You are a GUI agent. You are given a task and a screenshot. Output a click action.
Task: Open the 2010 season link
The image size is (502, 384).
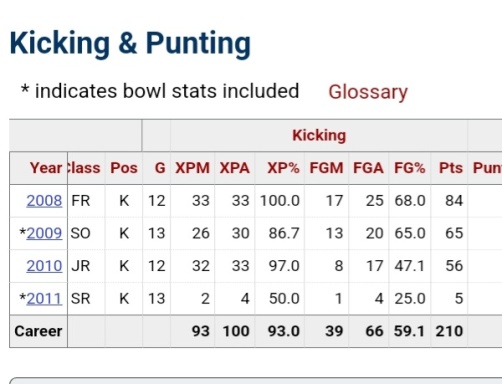tap(44, 266)
